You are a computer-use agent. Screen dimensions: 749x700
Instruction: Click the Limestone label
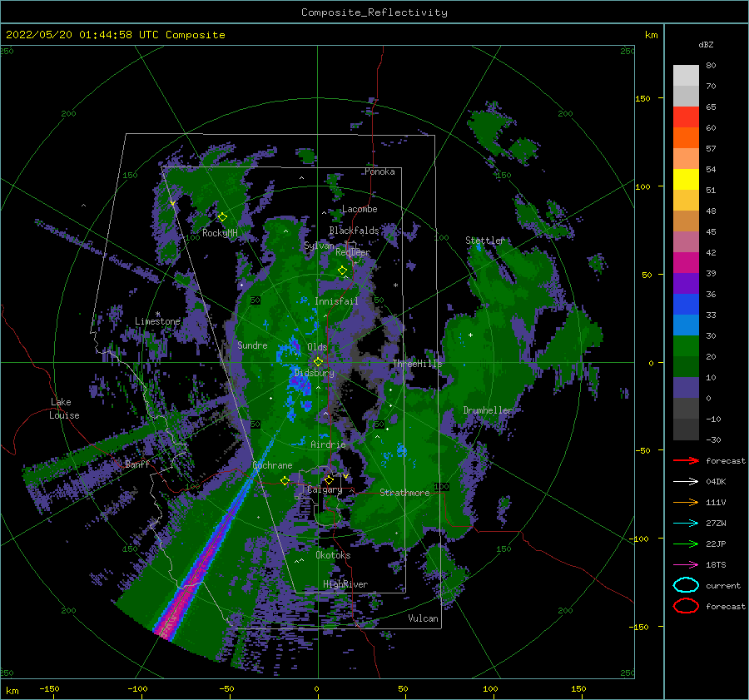pos(157,321)
